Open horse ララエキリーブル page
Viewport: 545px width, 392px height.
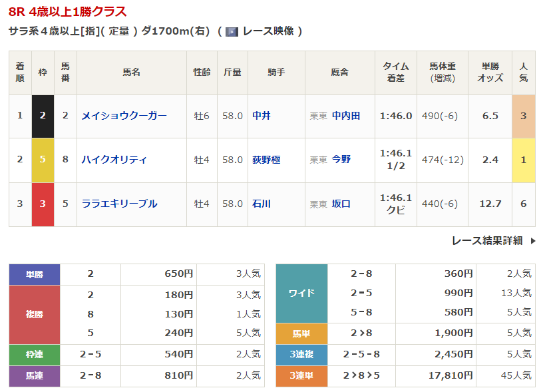119,204
